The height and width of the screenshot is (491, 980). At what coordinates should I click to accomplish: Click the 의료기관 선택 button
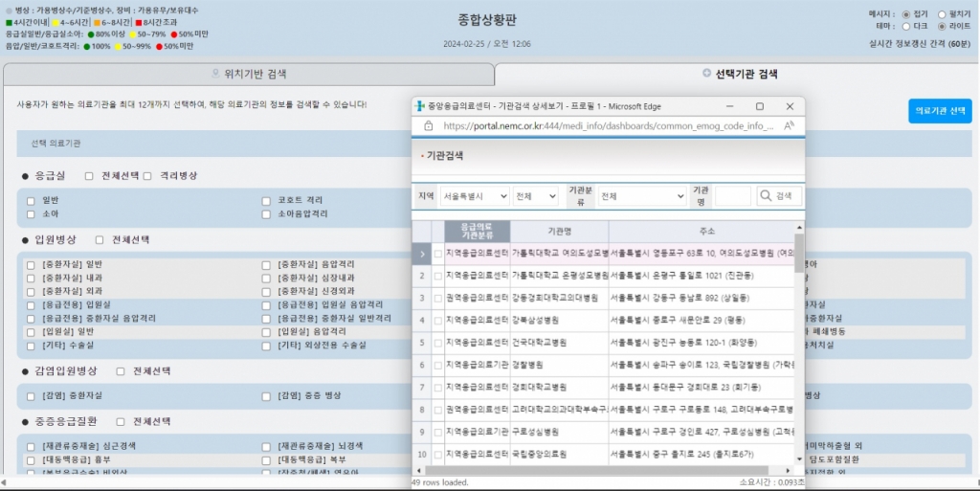[940, 111]
